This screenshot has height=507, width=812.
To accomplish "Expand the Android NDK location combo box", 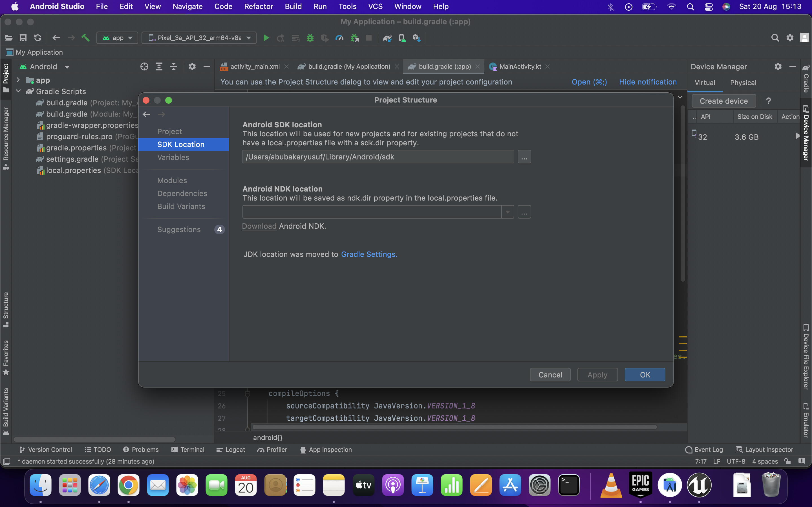I will tap(507, 212).
